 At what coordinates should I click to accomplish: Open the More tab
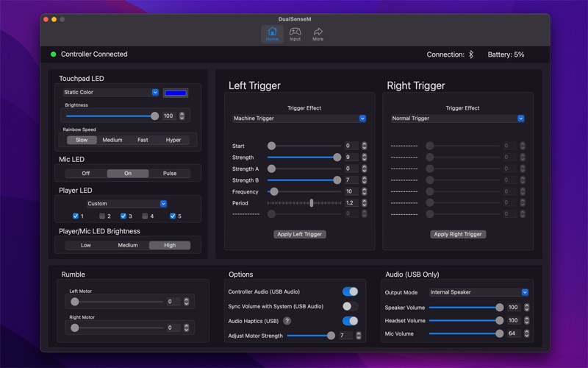[318, 34]
